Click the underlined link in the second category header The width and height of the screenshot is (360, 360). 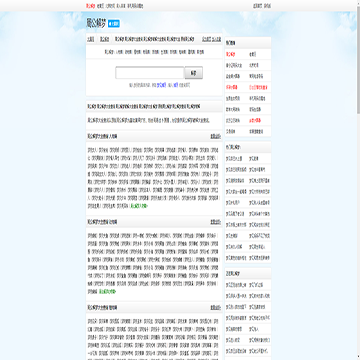point(216,222)
